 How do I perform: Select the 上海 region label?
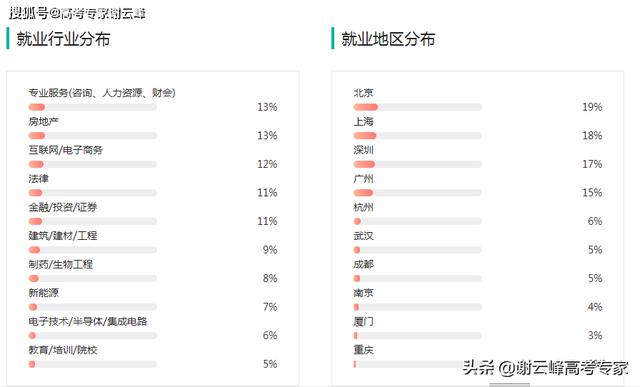(363, 122)
